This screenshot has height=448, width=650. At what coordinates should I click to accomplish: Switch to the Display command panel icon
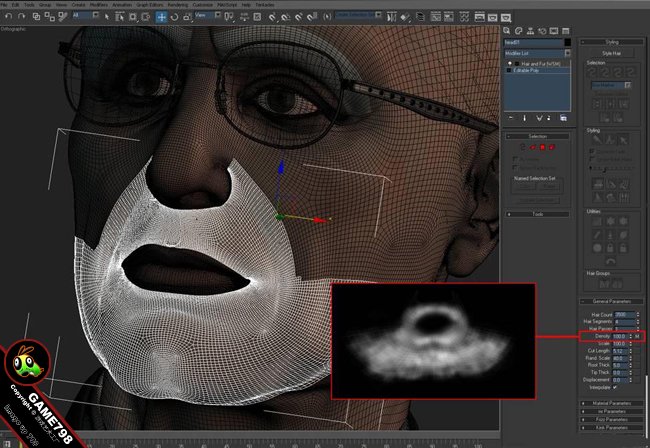coord(554,31)
